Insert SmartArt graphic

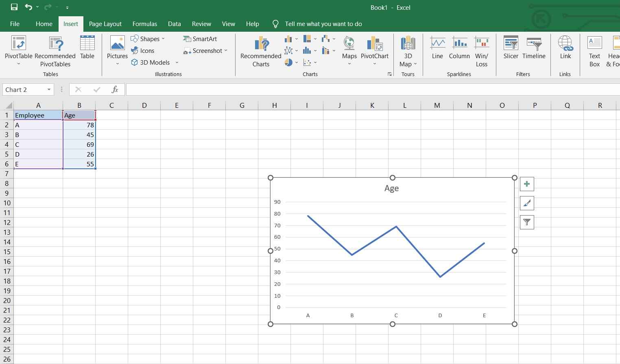(200, 39)
